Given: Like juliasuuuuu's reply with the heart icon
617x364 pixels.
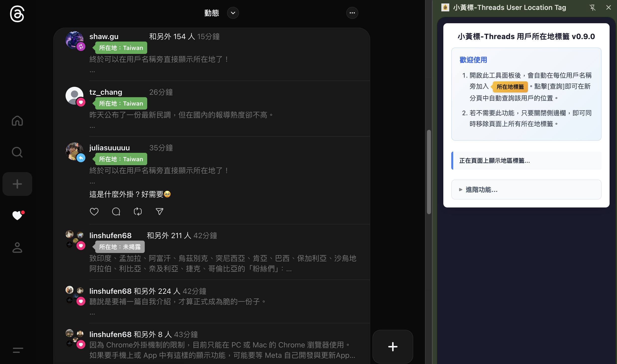Looking at the screenshot, I should click(94, 212).
